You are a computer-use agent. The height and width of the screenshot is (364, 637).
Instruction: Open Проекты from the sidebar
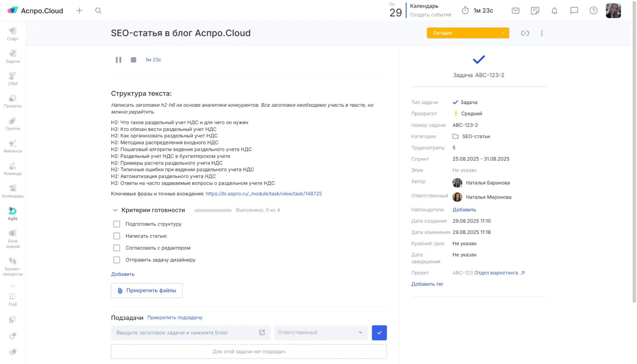[13, 102]
